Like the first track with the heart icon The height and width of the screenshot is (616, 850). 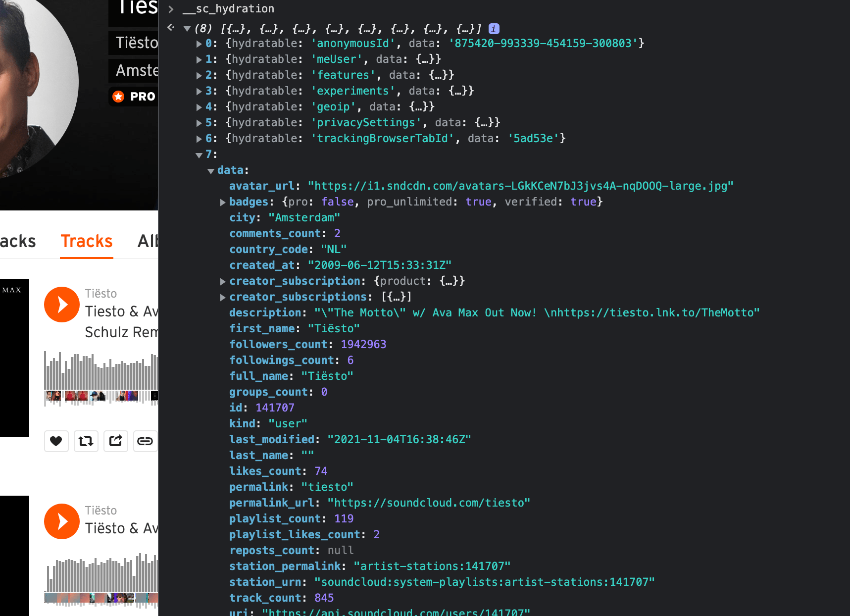pos(56,441)
